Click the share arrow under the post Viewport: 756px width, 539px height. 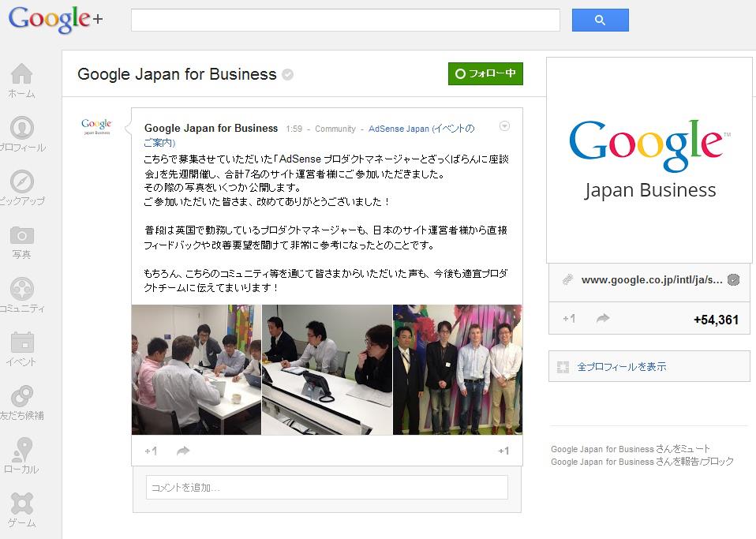(x=183, y=451)
